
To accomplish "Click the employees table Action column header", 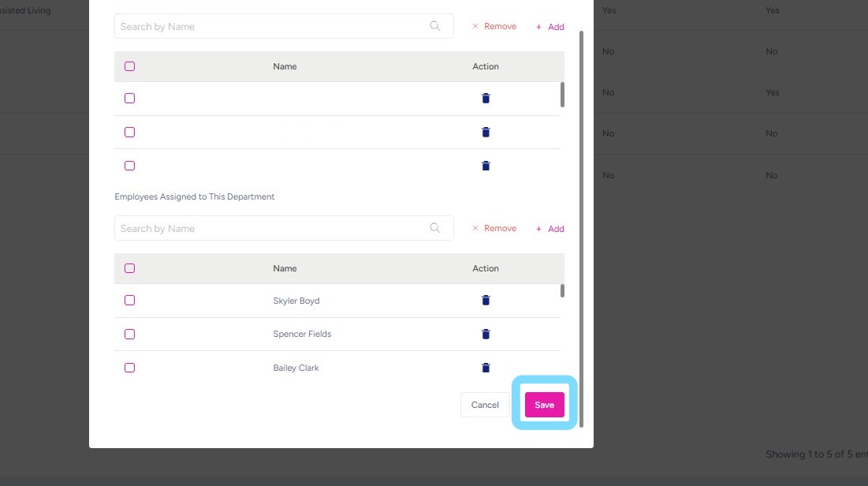I will [486, 268].
